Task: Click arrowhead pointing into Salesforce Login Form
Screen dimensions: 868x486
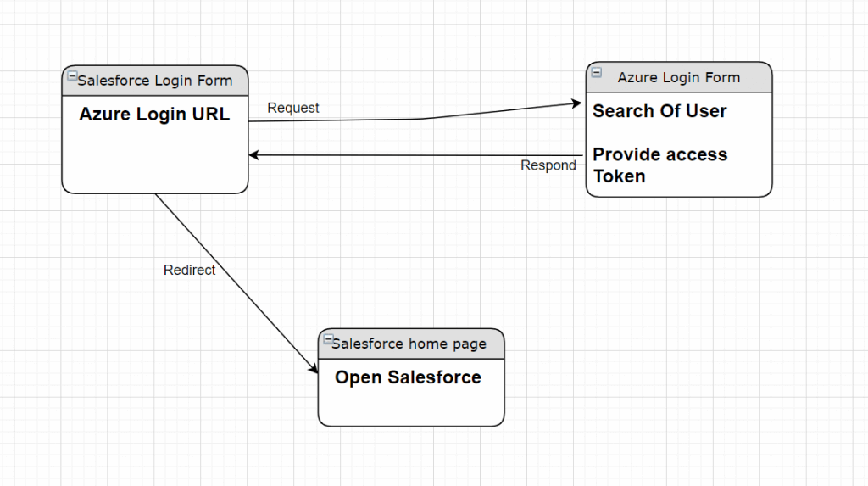Action: coord(254,155)
